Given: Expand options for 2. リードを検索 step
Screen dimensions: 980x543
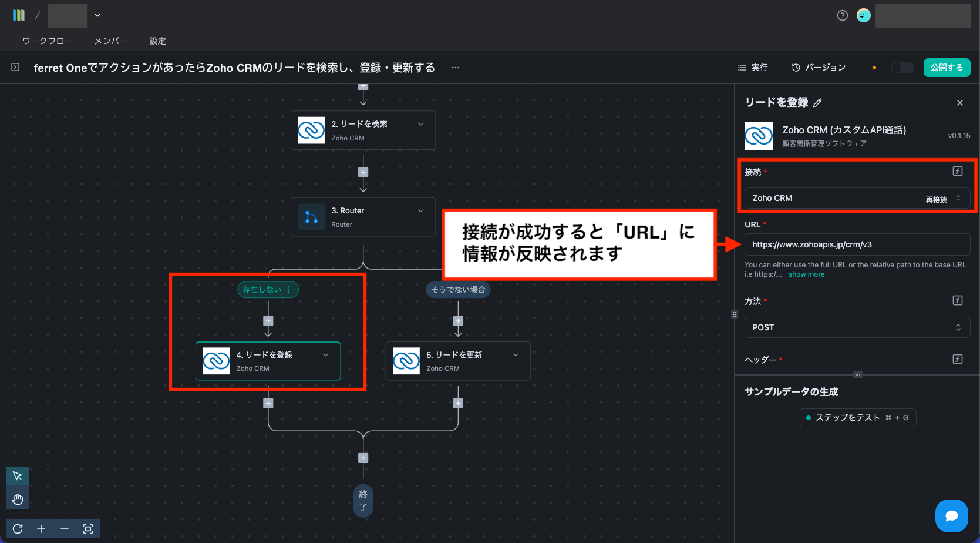Looking at the screenshot, I should point(421,124).
